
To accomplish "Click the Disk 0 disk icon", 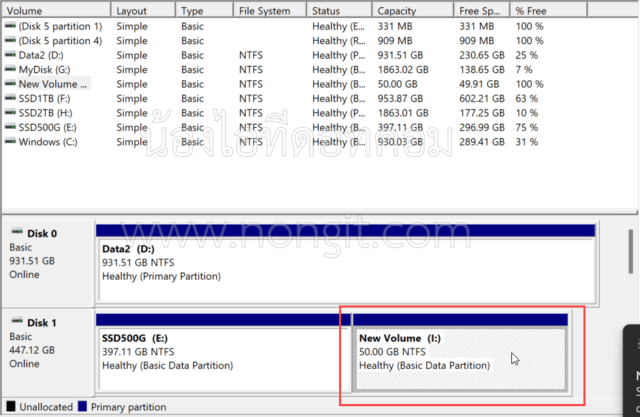I will point(17,232).
